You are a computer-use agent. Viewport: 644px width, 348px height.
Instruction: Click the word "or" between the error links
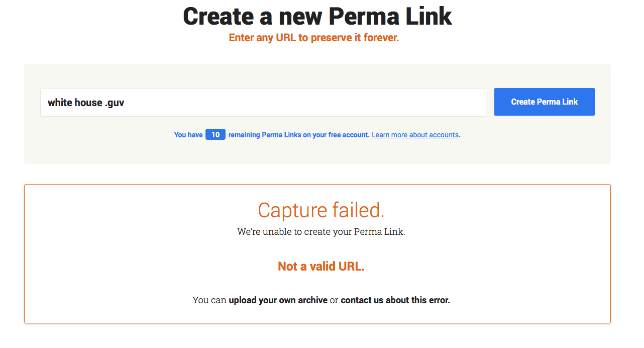(x=334, y=300)
